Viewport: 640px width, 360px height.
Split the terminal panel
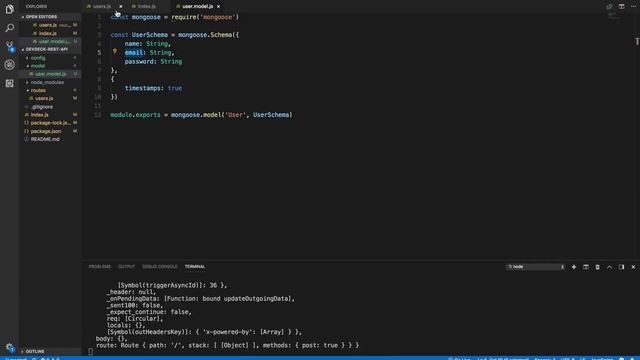586,267
